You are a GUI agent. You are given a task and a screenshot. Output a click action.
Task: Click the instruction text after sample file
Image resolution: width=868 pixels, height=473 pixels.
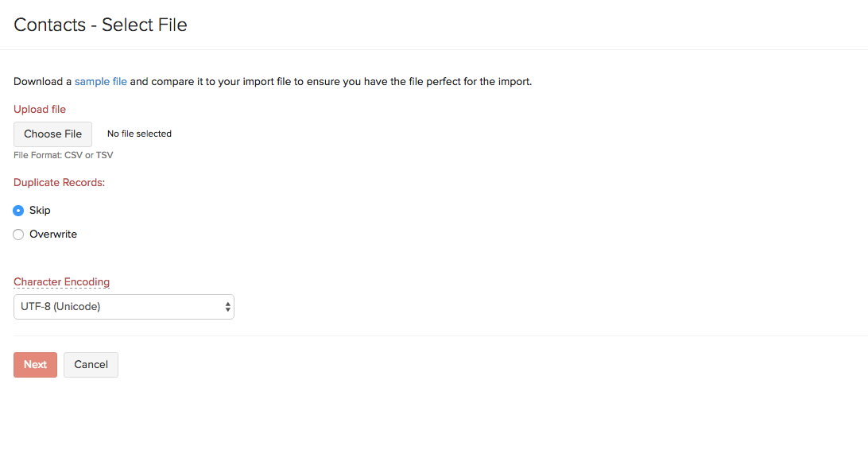point(331,81)
